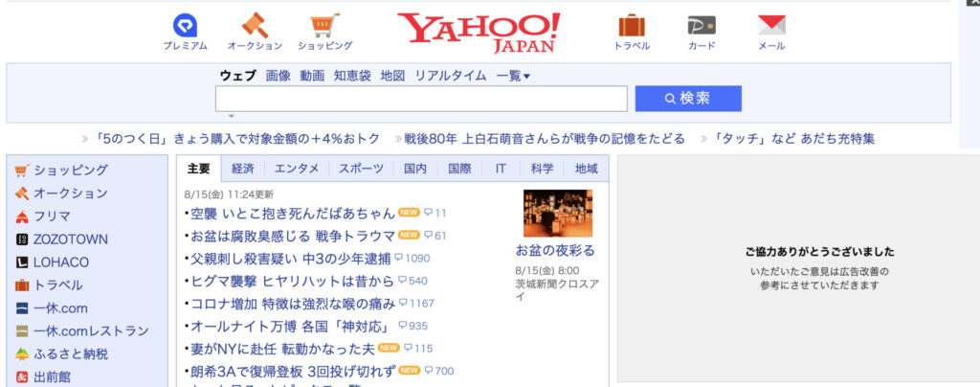The image size is (980, 387).
Task: Open comments count 61 on お盆は腐敗臭 headline
Action: pyautogui.click(x=435, y=236)
